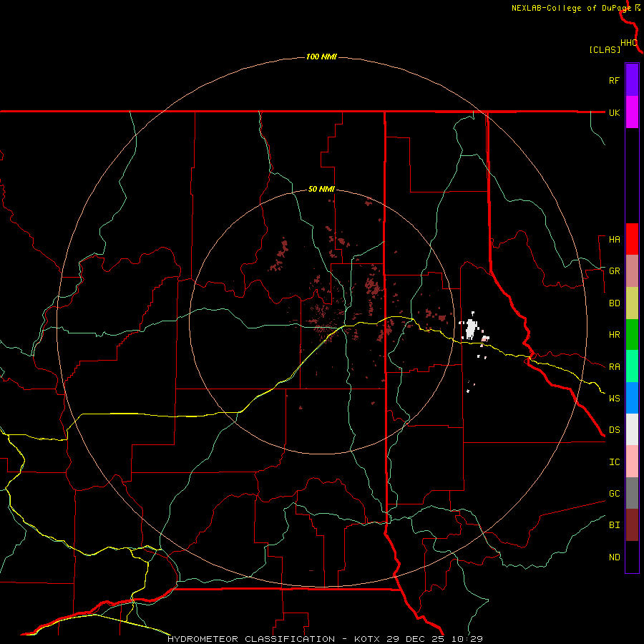This screenshot has width=644, height=644.
Task: Click the yellow BD legend color swatch
Action: (x=632, y=303)
